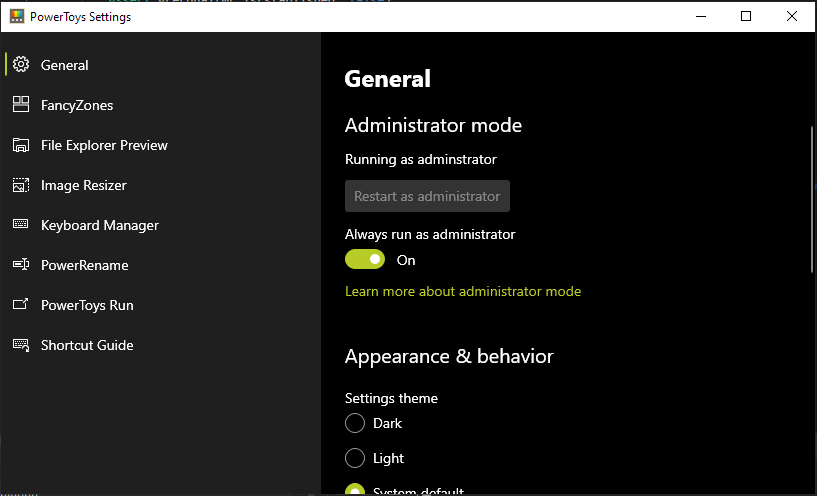Click the "Appearance & behavior" heading
This screenshot has width=817, height=496.
(x=449, y=356)
